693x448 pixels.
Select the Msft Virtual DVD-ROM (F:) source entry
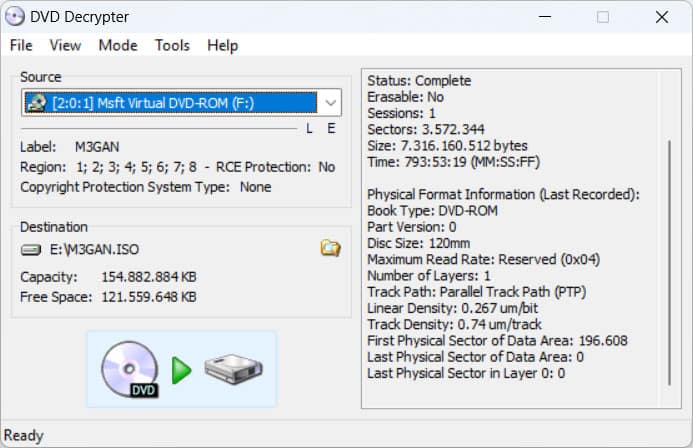pos(171,103)
